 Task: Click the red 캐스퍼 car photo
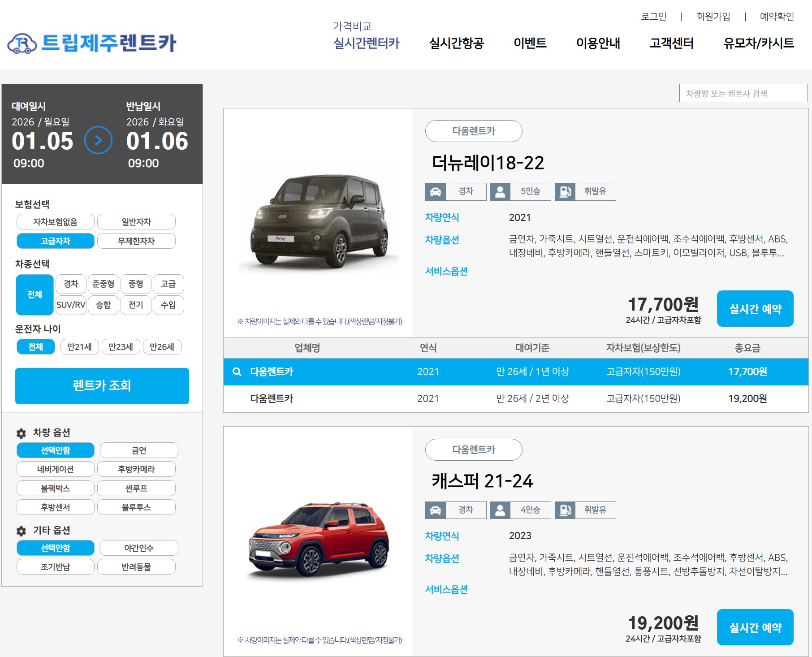pyautogui.click(x=319, y=540)
